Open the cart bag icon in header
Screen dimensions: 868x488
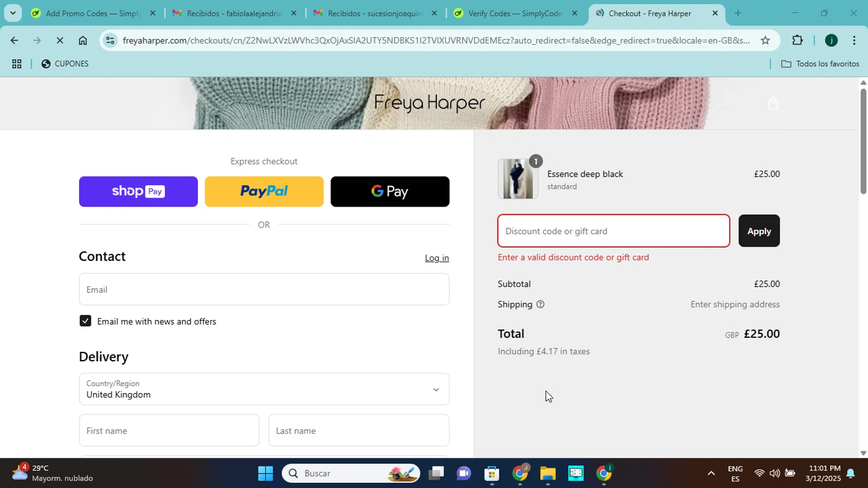pos(773,104)
